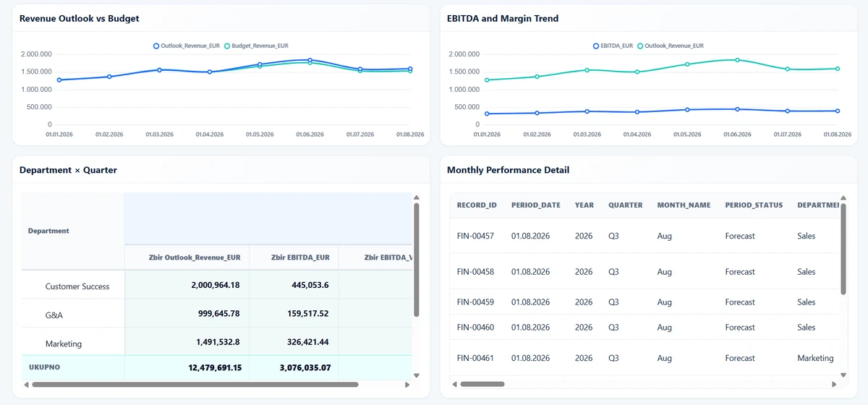Click the Monthly Performance Detail scroll-left arrow
Image resolution: width=868 pixels, height=405 pixels.
click(x=454, y=385)
